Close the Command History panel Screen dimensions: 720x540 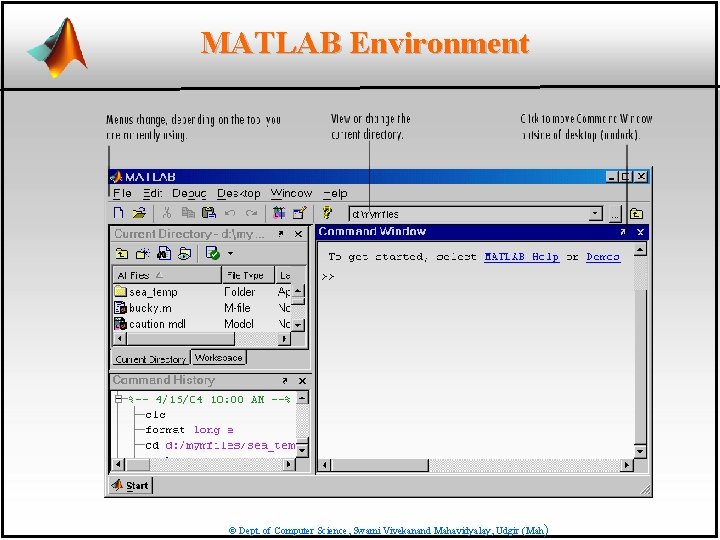(302, 381)
